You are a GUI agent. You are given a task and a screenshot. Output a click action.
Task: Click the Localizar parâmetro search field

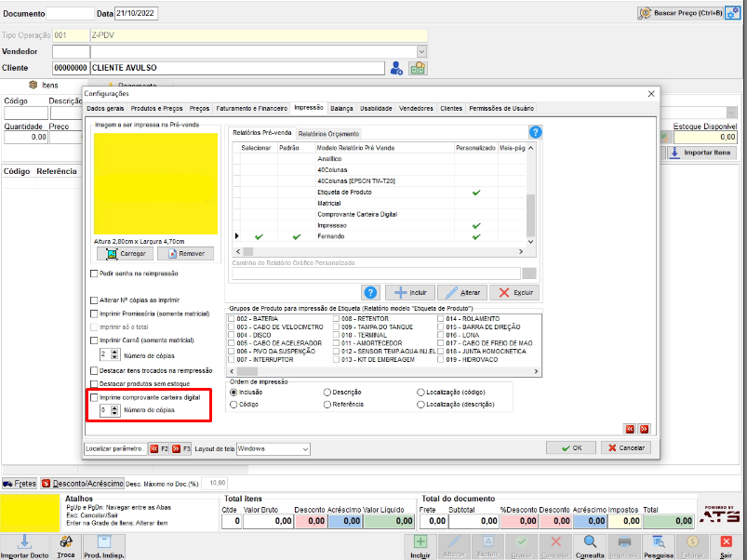click(x=114, y=448)
